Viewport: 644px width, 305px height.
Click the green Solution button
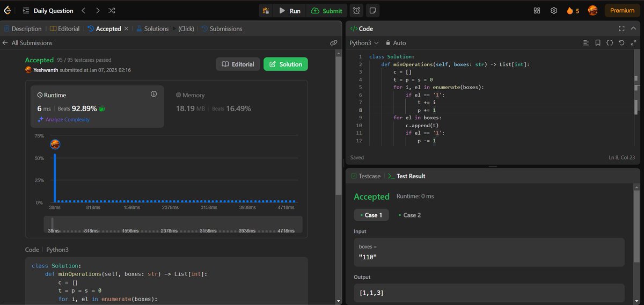[286, 64]
